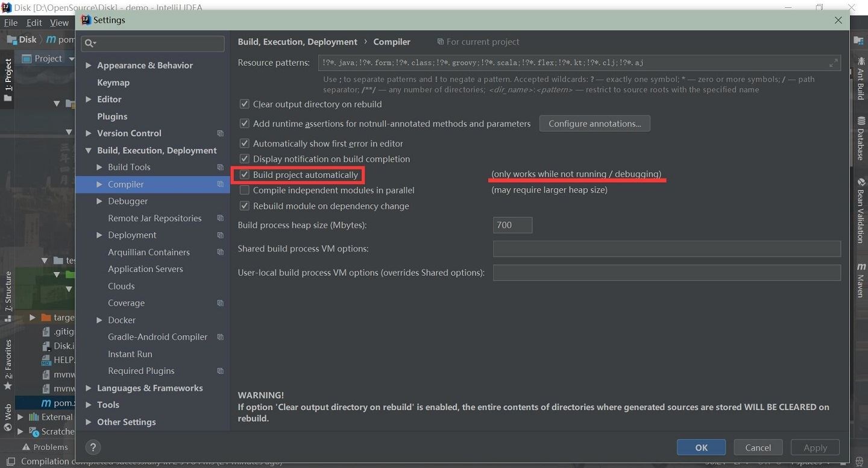Toggle Clear output directory on rebuild

244,104
